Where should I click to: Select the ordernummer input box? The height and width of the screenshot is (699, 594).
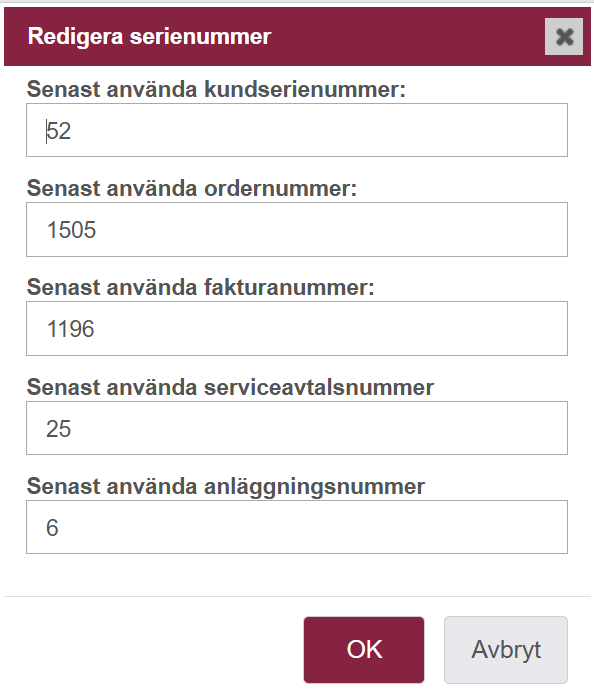(x=297, y=230)
